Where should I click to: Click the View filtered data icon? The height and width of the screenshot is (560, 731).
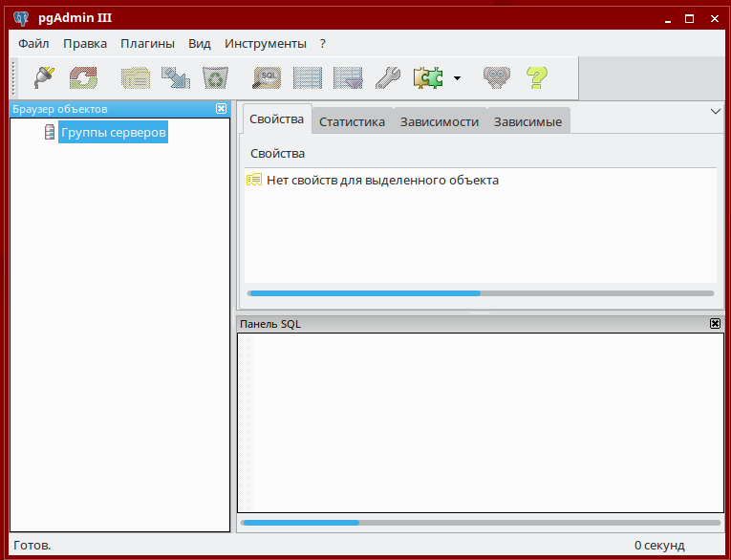pos(348,77)
